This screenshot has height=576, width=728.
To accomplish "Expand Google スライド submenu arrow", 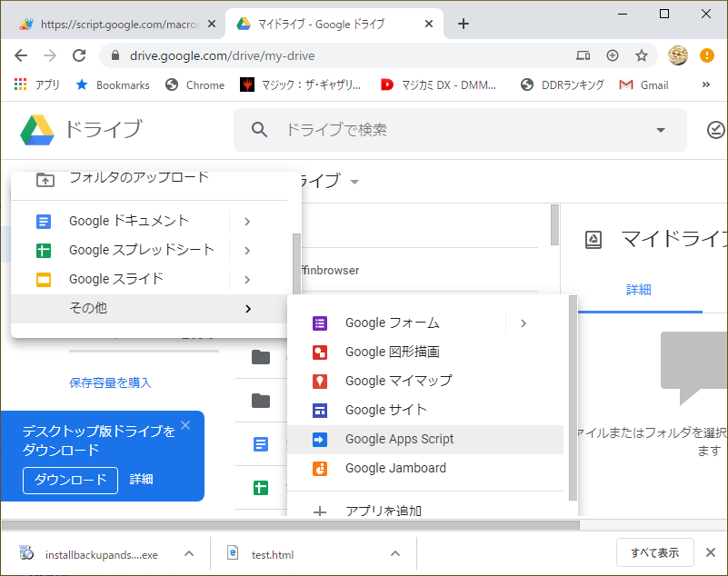I will (x=247, y=280).
